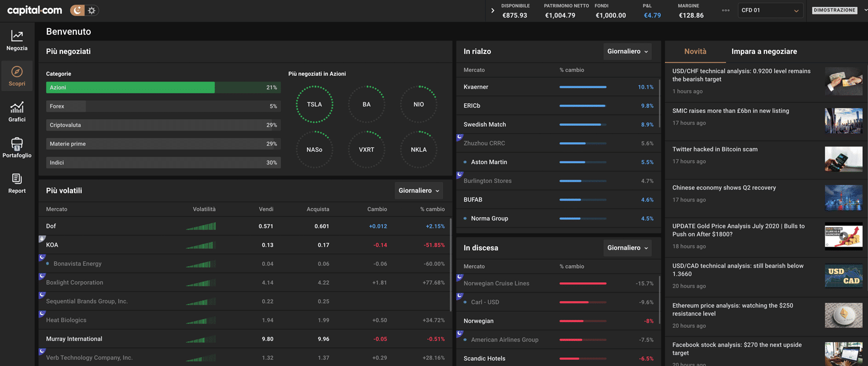Open BUFAB gainer row
This screenshot has width=868, height=366.
coord(558,200)
